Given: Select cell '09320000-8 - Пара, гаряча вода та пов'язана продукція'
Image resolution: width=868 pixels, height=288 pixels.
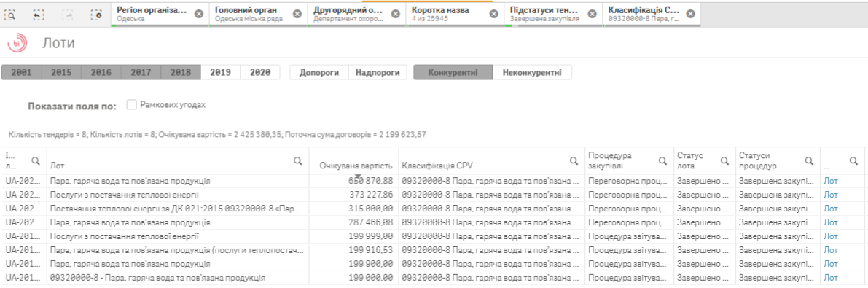Looking at the screenshot, I should pos(177,278).
